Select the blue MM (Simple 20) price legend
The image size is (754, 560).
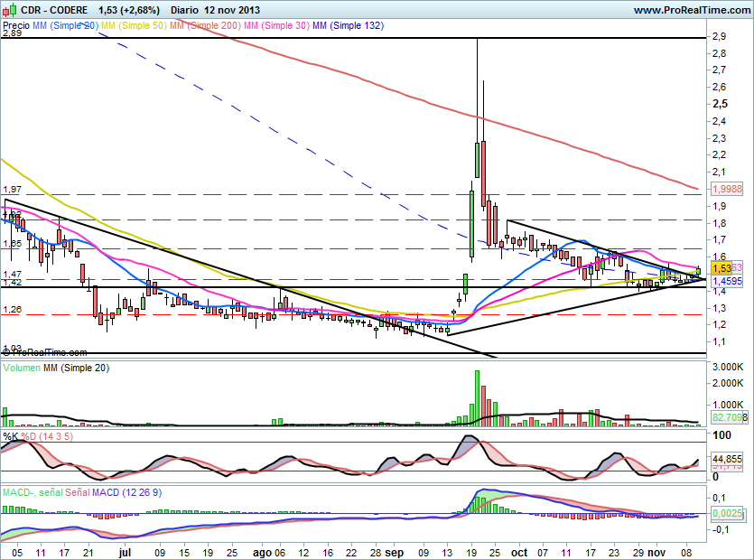(x=65, y=25)
